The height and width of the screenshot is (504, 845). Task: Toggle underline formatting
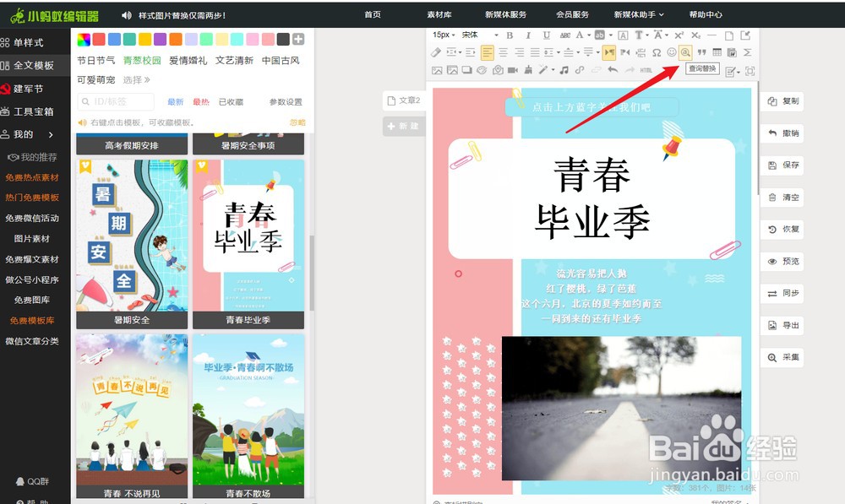click(x=547, y=35)
